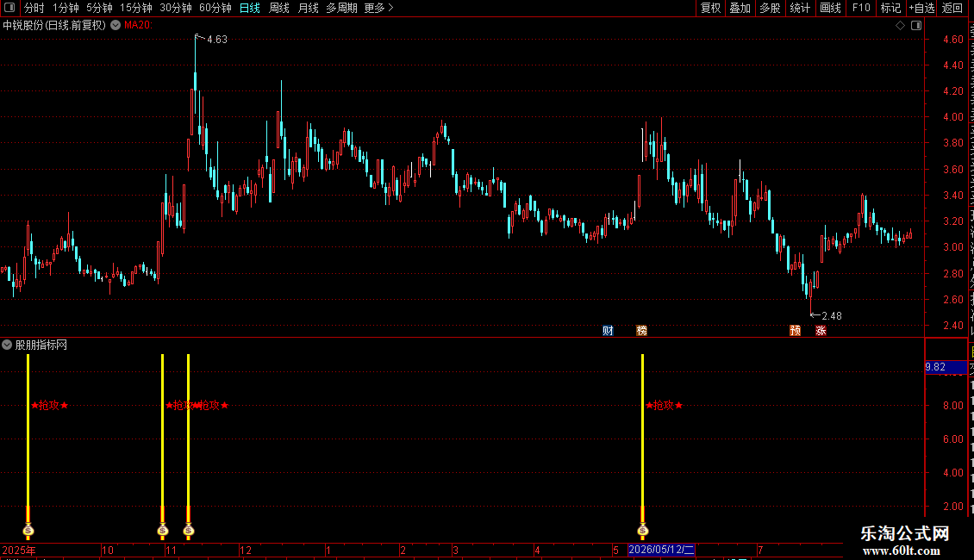Click the 9.82 indicator value box

click(x=946, y=367)
